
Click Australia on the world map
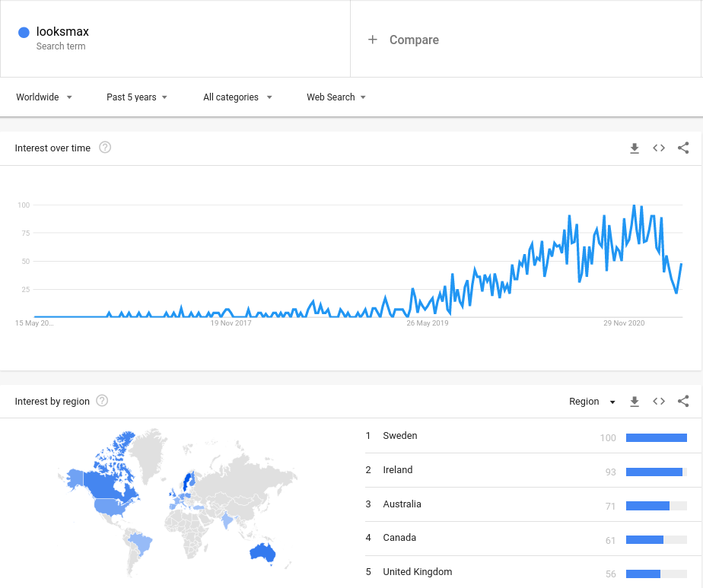pos(261,553)
